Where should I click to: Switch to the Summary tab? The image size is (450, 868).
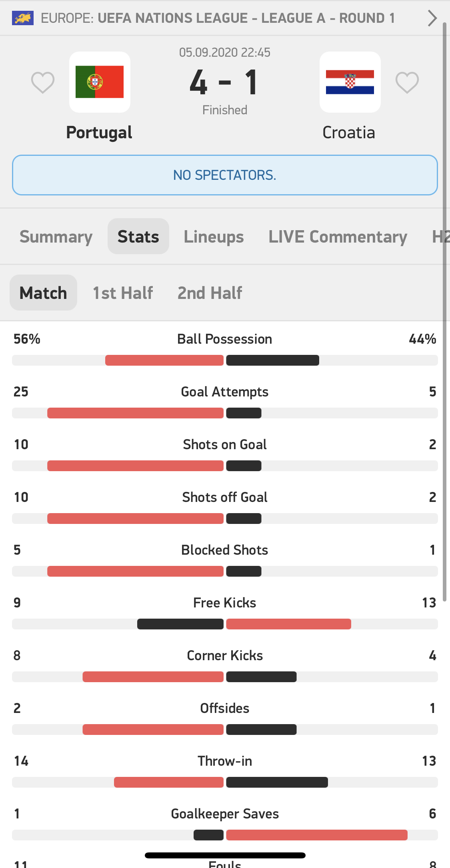coord(56,237)
